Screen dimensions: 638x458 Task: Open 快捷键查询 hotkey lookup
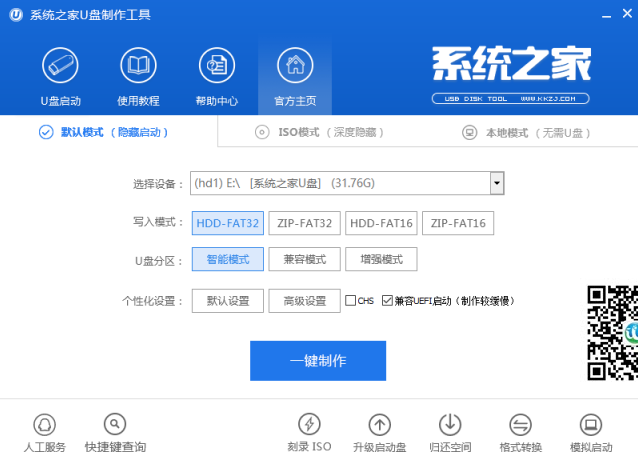pyautogui.click(x=115, y=424)
